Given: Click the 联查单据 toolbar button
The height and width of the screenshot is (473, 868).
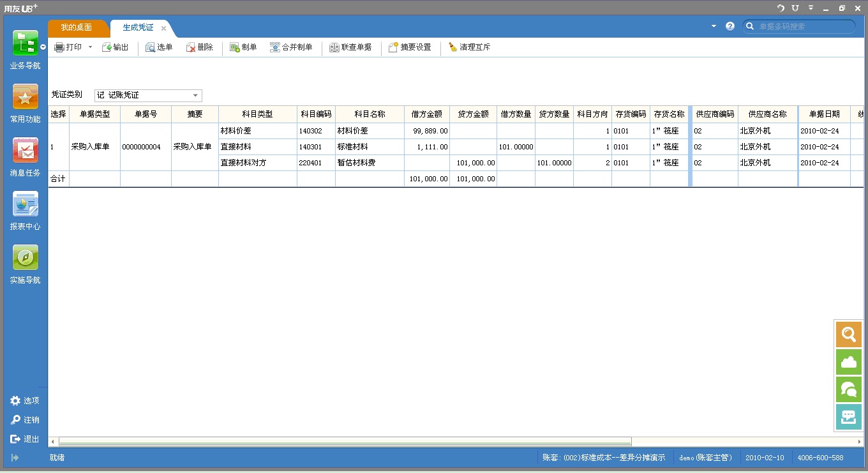Looking at the screenshot, I should 350,47.
